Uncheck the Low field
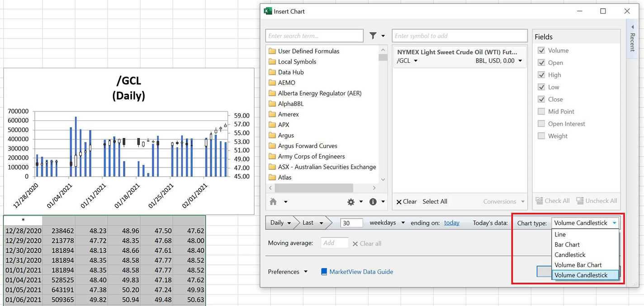Viewport: 644px width, 306px height. tap(541, 87)
